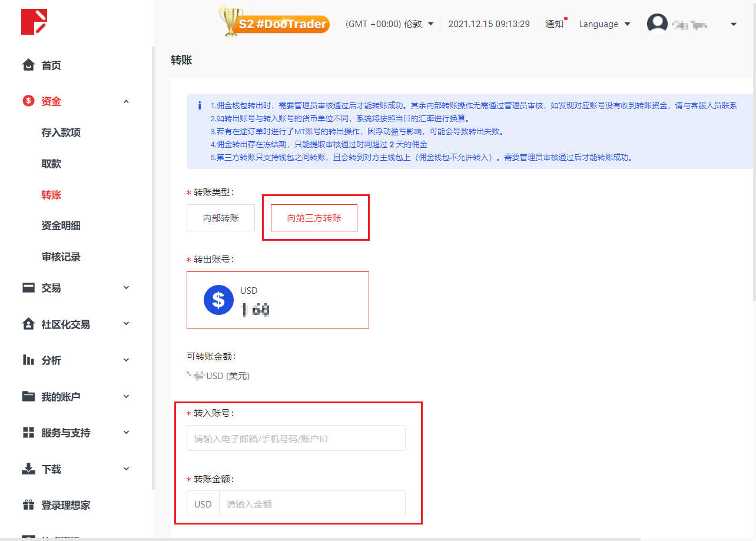
Task: Open the Language dropdown
Action: (604, 24)
